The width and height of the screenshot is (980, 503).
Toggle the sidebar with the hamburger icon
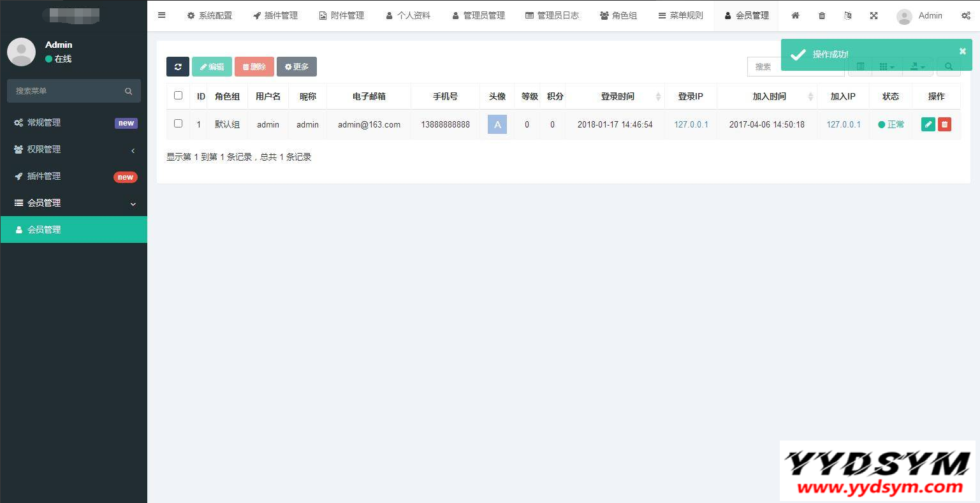click(x=162, y=15)
